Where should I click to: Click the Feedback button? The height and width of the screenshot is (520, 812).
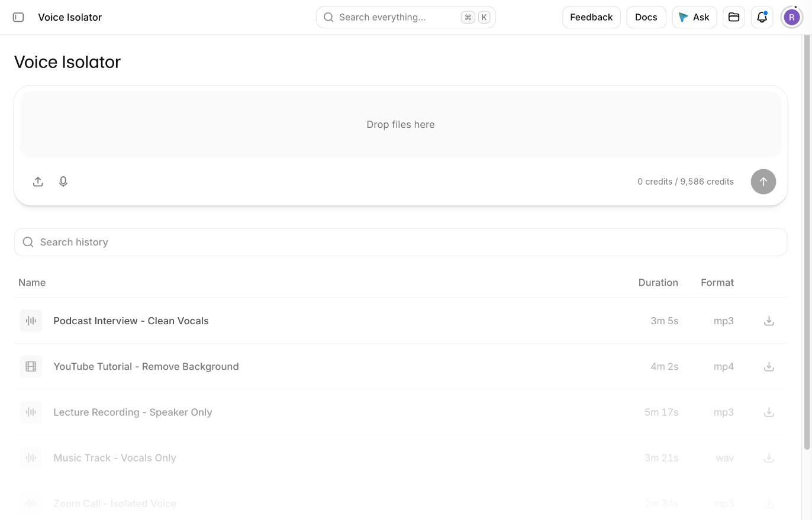coord(591,17)
